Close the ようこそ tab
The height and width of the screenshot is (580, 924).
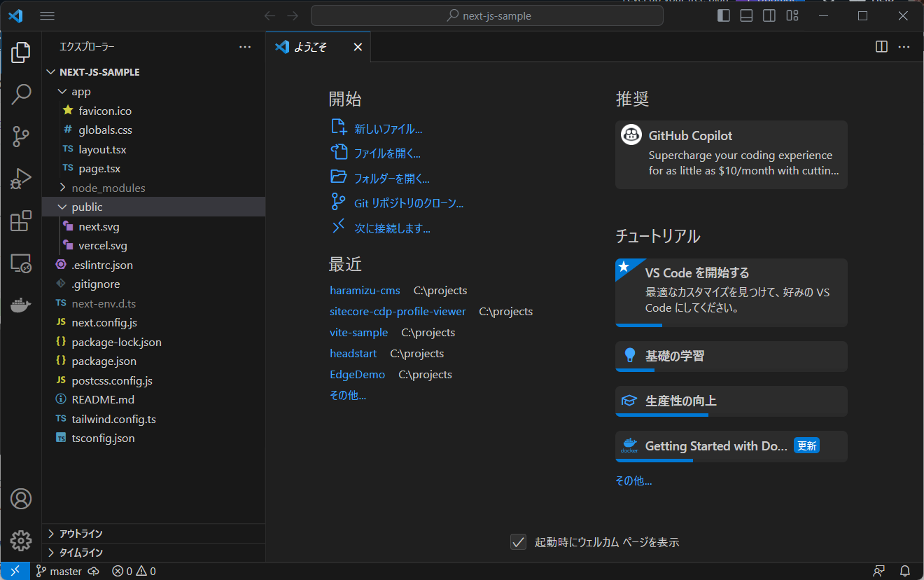coord(358,47)
